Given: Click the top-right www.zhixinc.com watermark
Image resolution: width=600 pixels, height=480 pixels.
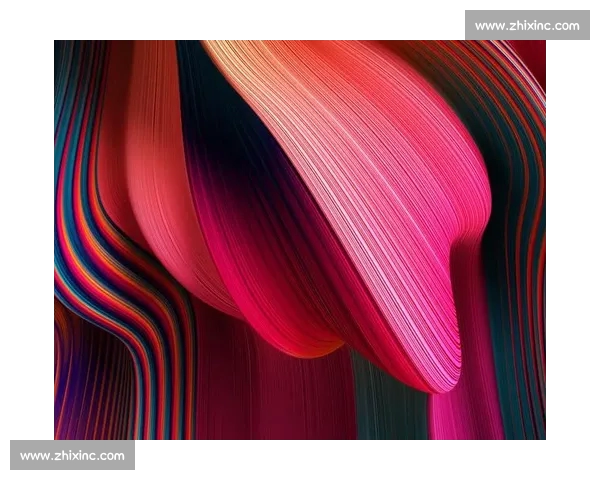Looking at the screenshot, I should (527, 25).
